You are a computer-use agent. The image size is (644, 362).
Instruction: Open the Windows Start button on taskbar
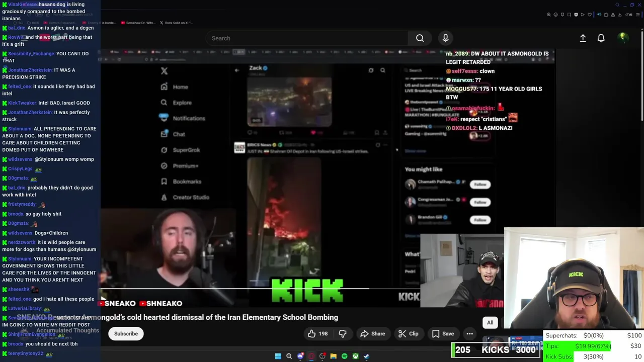point(278,356)
